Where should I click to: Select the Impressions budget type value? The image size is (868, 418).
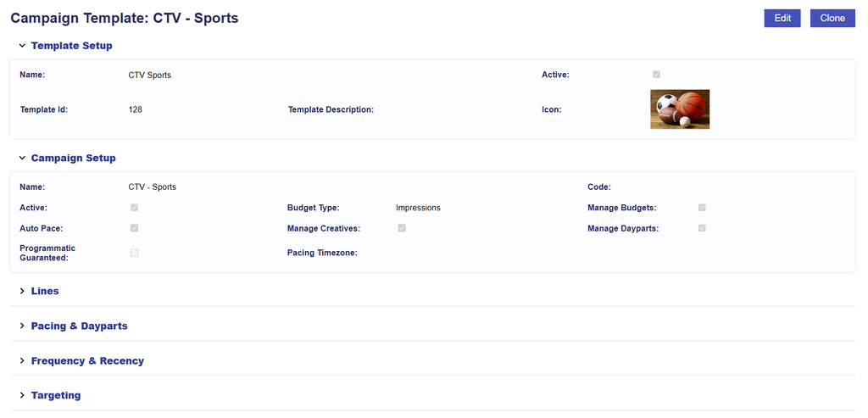(x=418, y=209)
